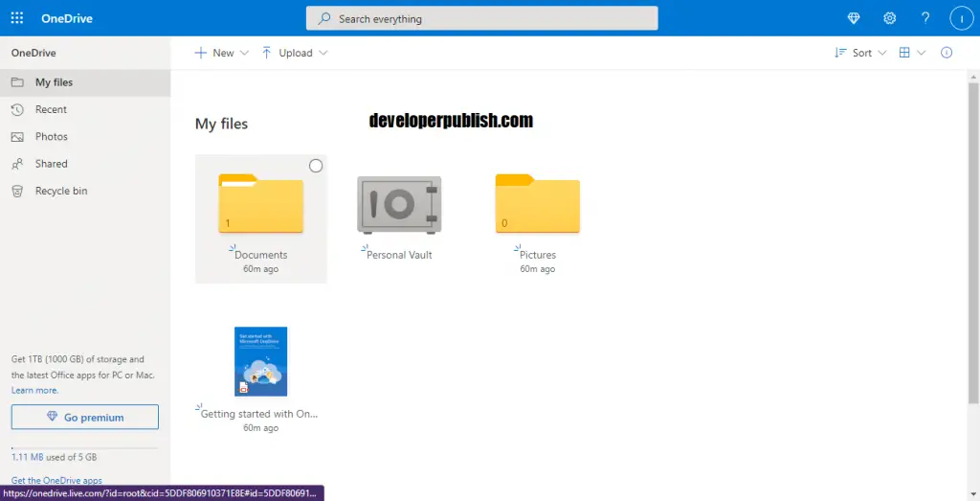
Task: Click Get the OneDrive apps link
Action: [56, 480]
